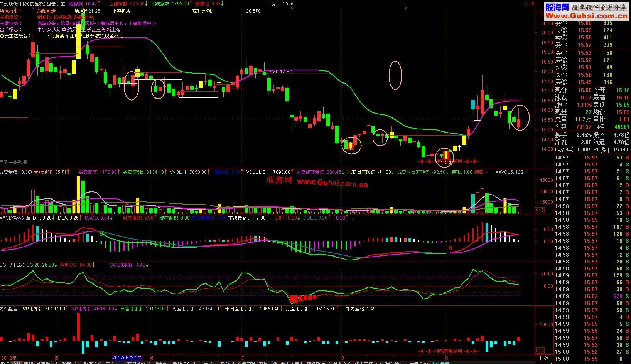Open the 日线 period selector
631x364 pixels.
(x=544, y=358)
